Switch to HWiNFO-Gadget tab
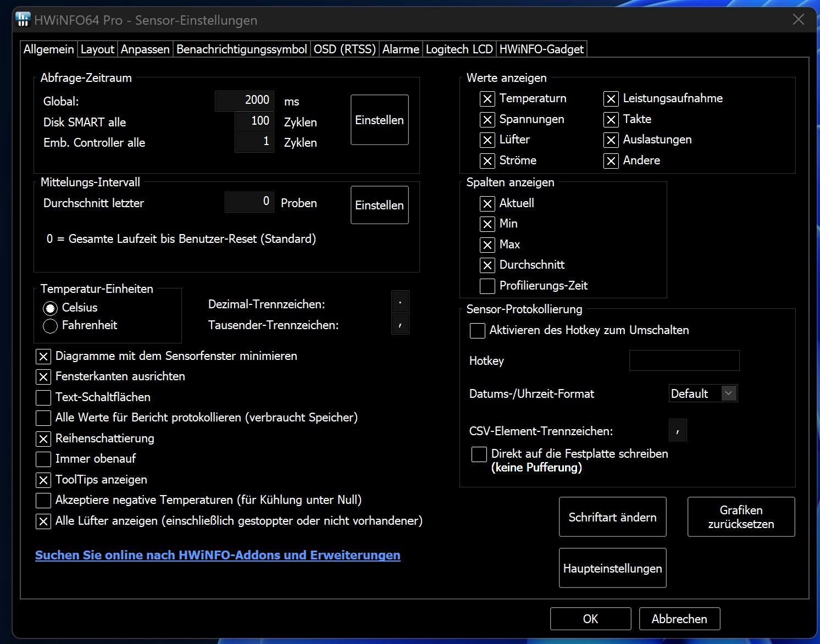 (x=541, y=49)
